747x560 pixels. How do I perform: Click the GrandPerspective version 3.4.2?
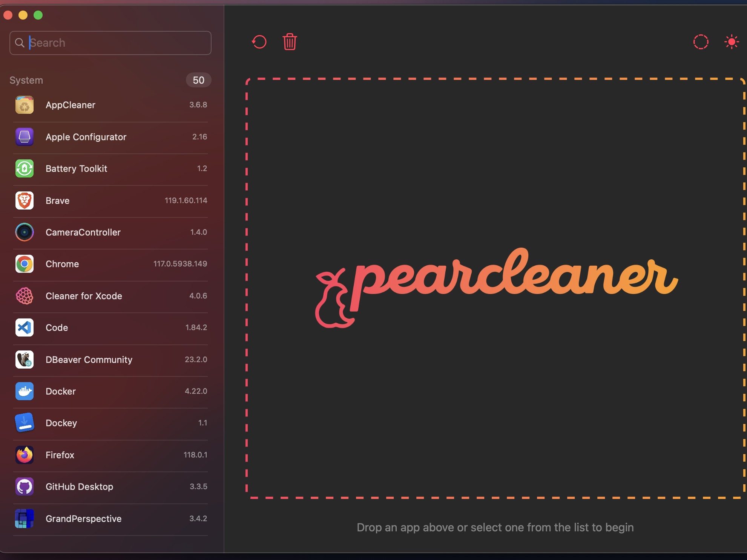(198, 519)
